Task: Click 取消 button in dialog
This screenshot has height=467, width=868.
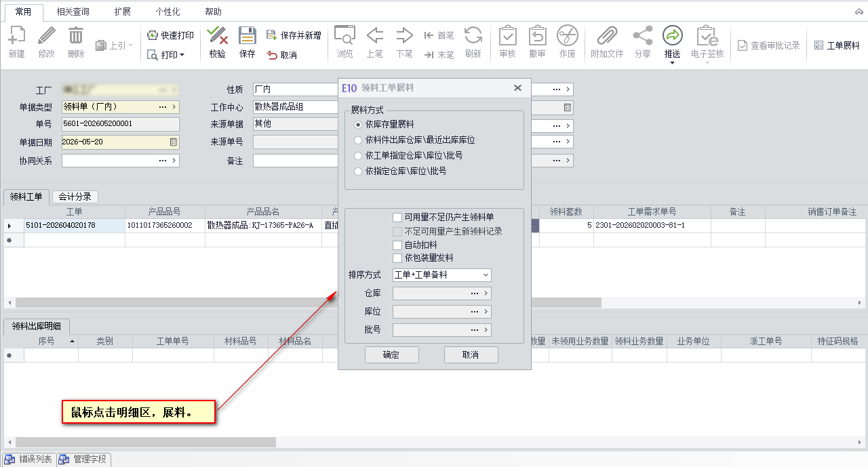Action: (471, 354)
